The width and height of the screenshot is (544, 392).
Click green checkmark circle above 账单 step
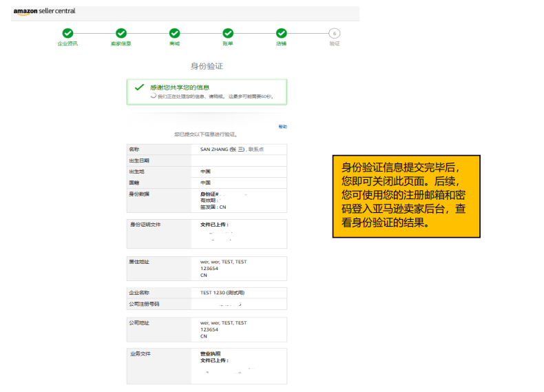(x=228, y=33)
